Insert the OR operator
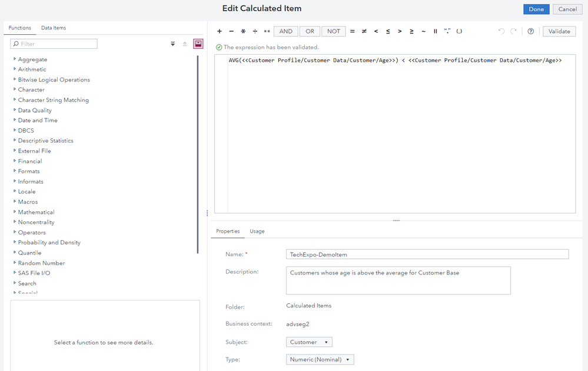The height and width of the screenshot is (371, 588). tap(310, 32)
